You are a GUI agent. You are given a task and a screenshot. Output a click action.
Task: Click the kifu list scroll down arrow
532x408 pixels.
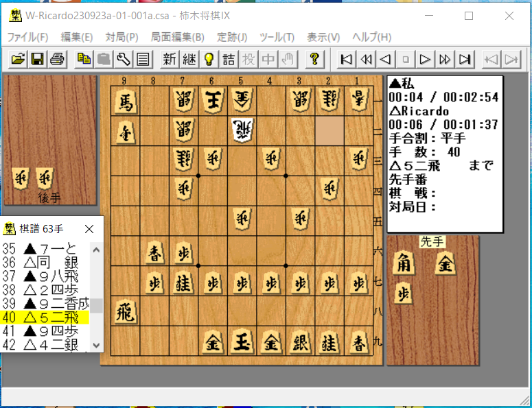point(96,346)
